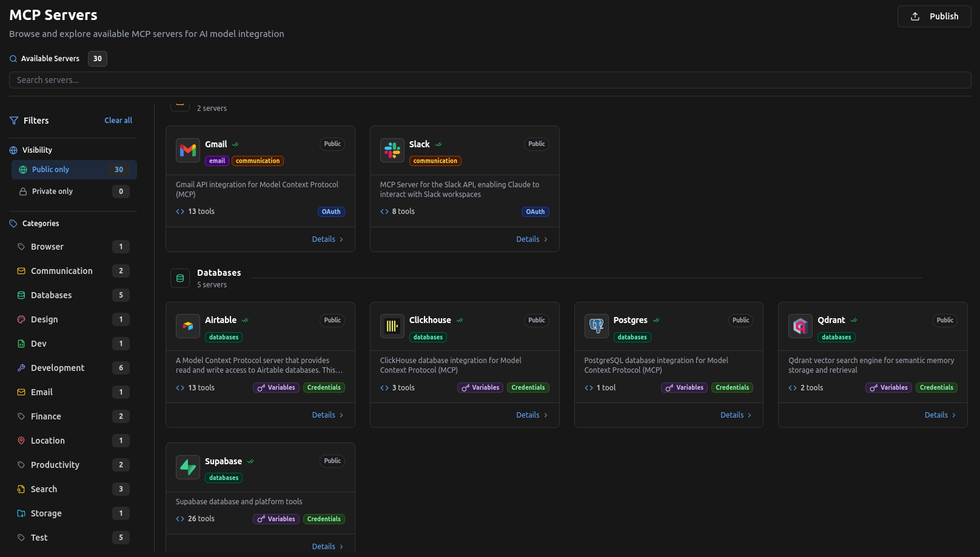Click the Gmail logo icon
Image resolution: width=980 pixels, height=557 pixels.
coord(188,150)
